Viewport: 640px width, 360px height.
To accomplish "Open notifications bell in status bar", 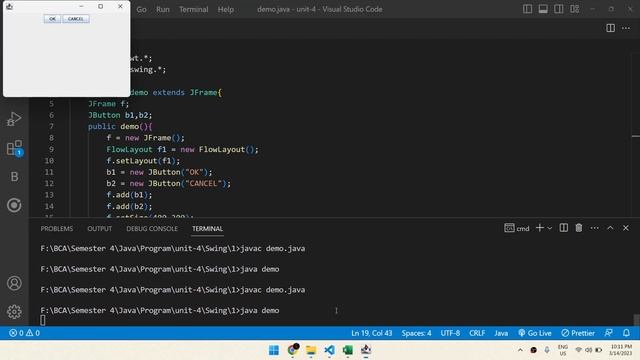I will (626, 333).
